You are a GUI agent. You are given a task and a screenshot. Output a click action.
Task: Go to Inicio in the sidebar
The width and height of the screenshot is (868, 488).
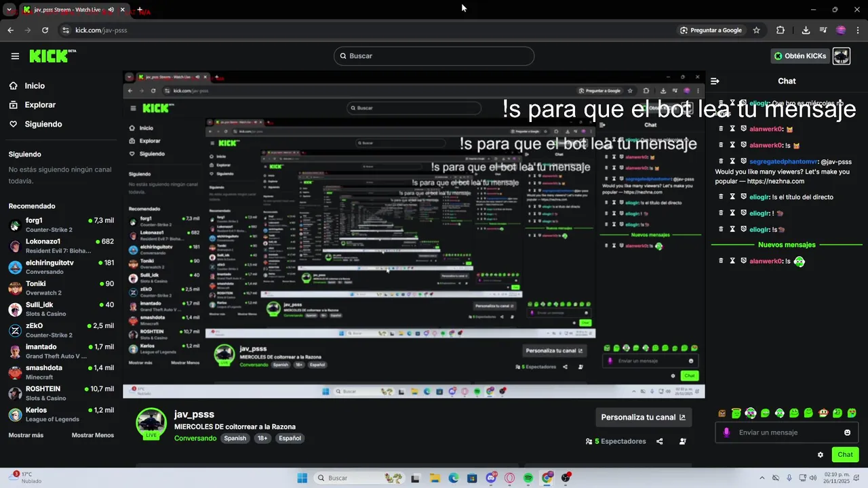pos(35,86)
